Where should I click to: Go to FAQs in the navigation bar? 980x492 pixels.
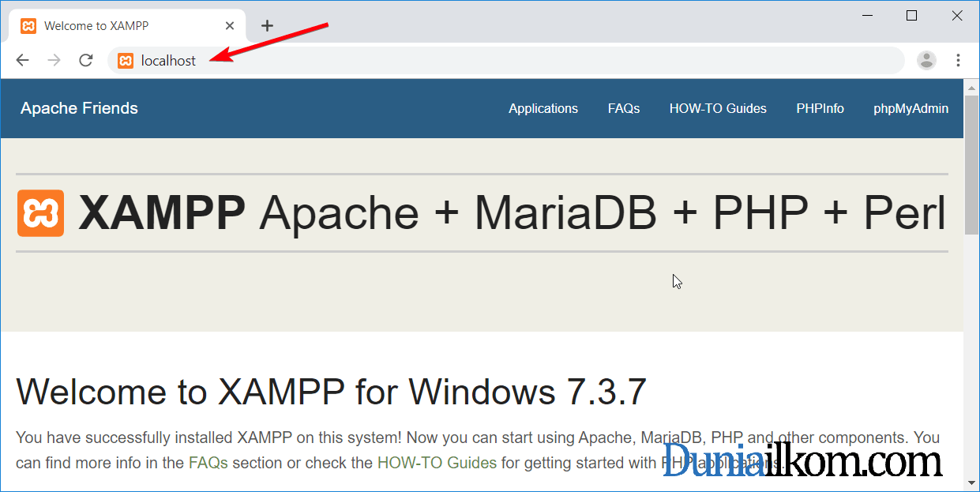click(x=624, y=109)
